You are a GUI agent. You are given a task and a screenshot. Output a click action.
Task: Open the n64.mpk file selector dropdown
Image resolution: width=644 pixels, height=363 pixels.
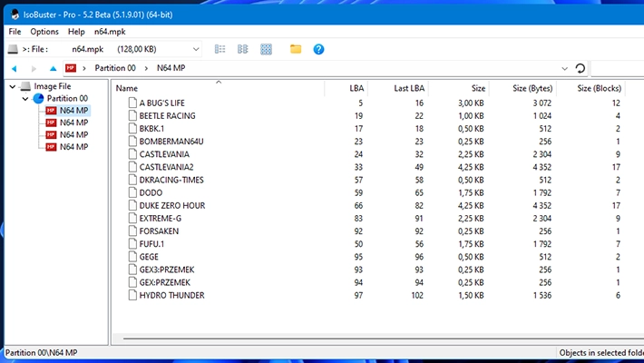[196, 49]
